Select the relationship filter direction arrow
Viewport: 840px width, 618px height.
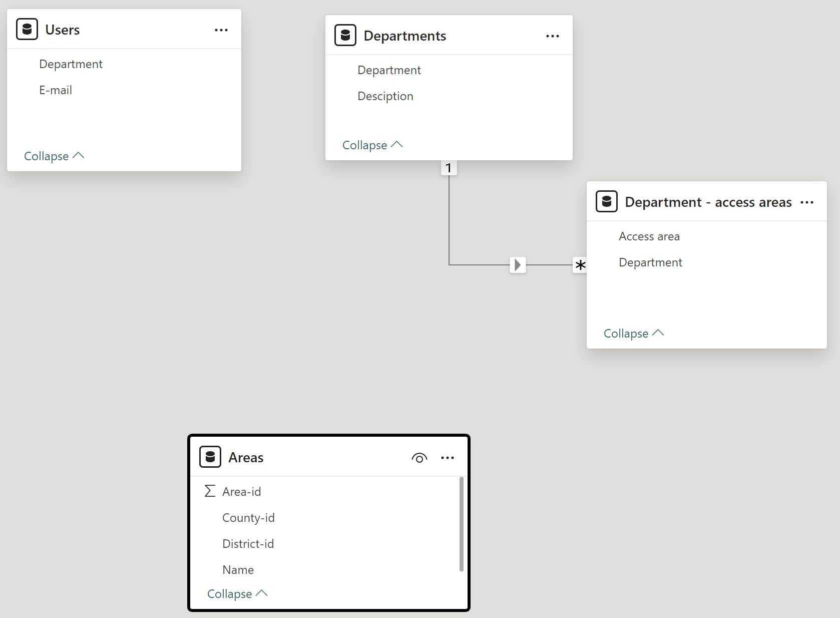tap(518, 264)
